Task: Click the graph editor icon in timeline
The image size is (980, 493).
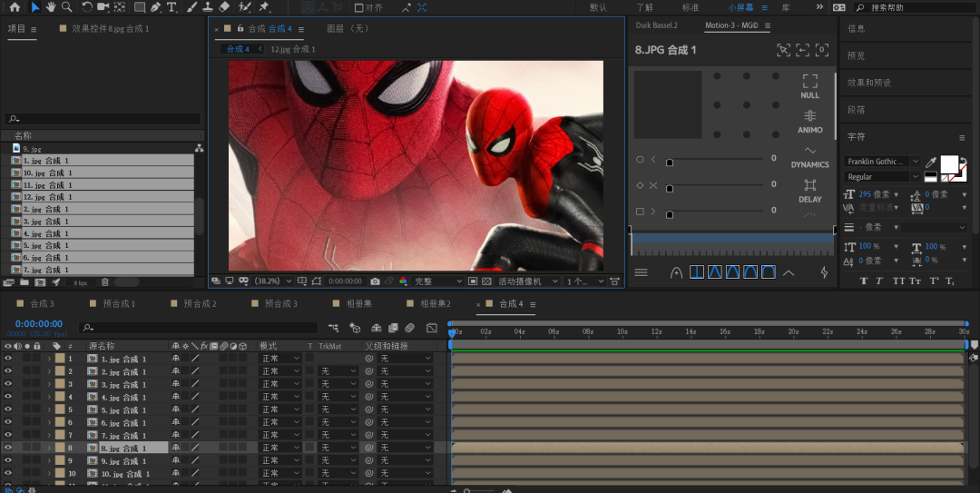Action: [431, 328]
